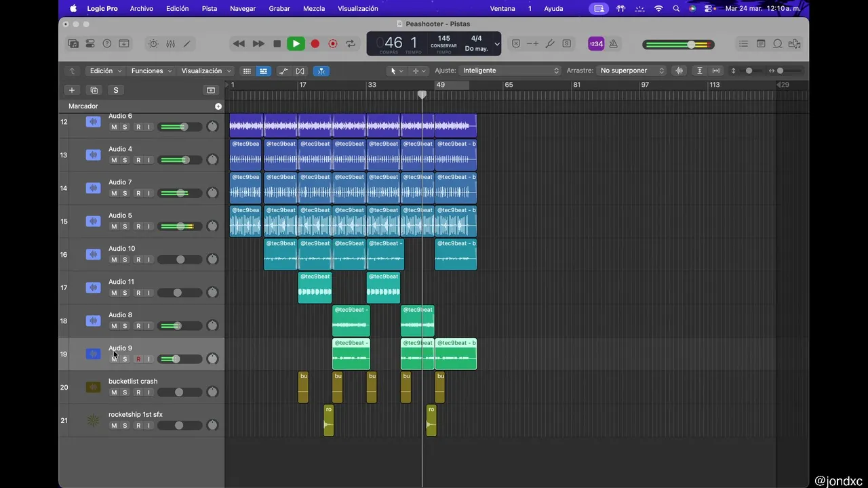Click the duplicate track button
The height and width of the screenshot is (488, 868).
click(94, 90)
